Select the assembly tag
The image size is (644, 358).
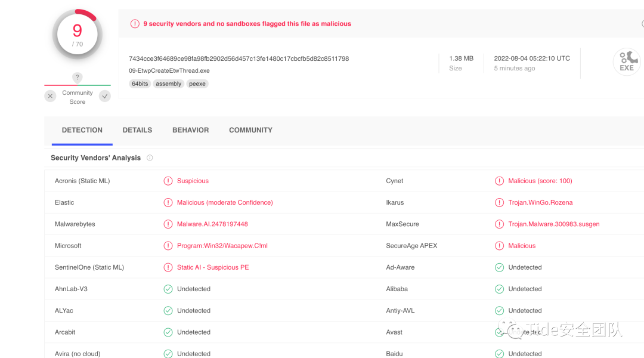168,84
